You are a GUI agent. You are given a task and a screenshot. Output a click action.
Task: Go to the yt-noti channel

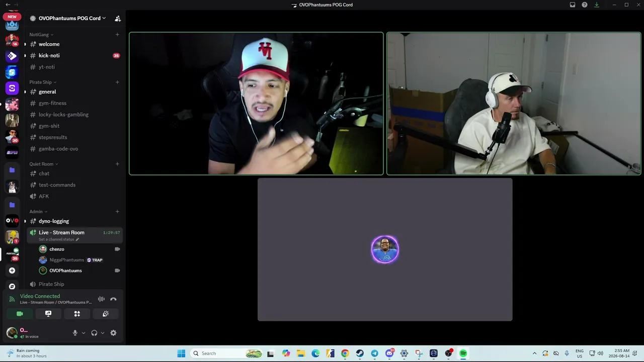coord(74,67)
